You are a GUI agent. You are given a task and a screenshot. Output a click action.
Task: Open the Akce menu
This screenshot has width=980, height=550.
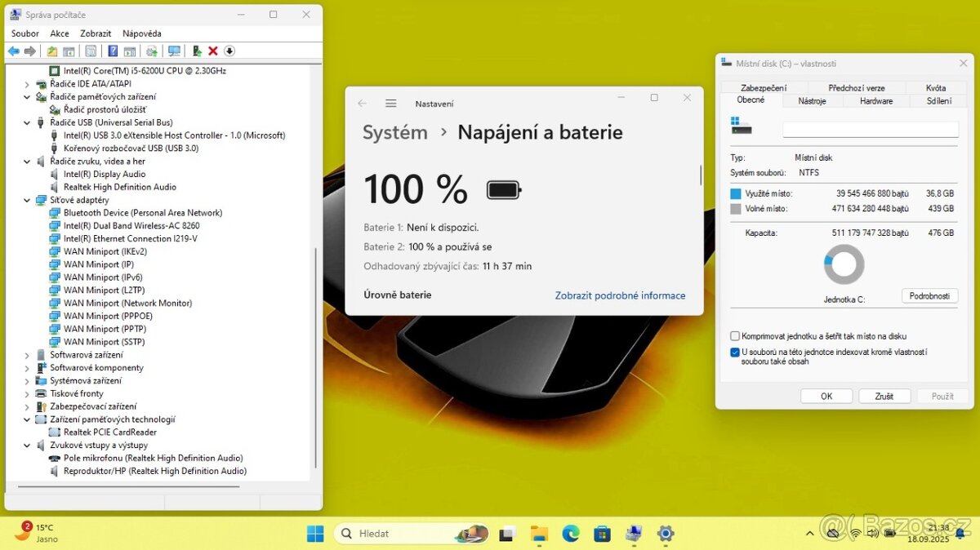tap(59, 33)
